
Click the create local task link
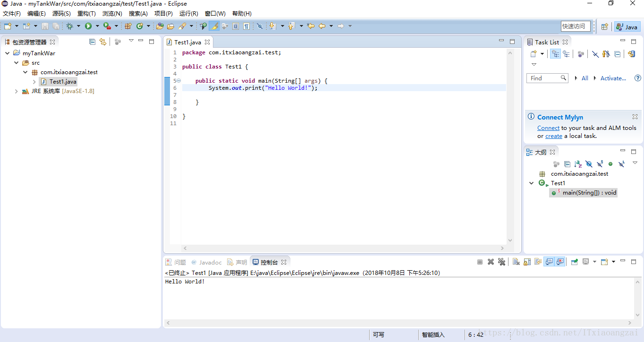pyautogui.click(x=554, y=136)
